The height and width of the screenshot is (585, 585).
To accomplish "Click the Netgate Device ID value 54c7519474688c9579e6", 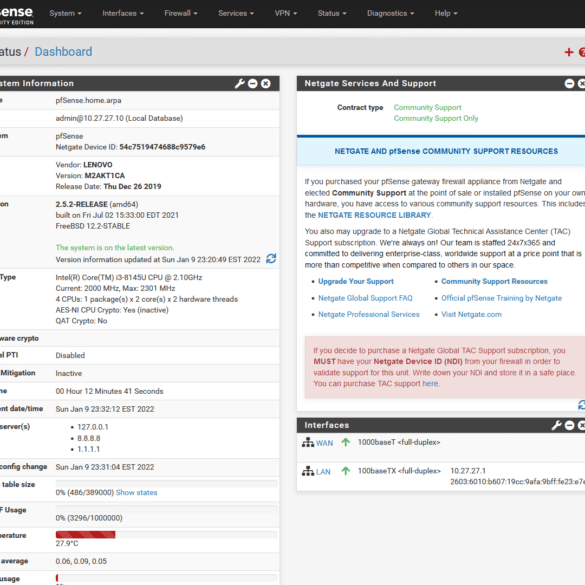I will coord(162,147).
